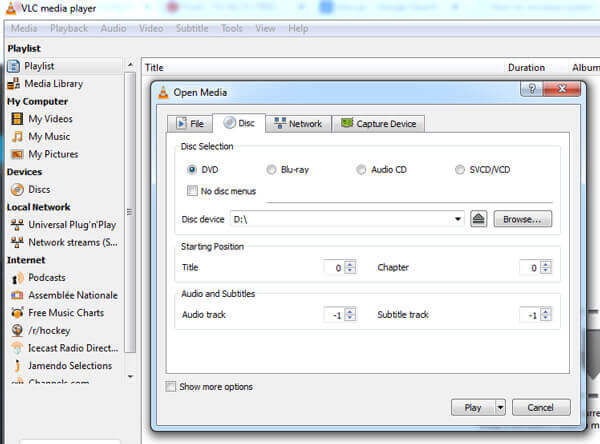Click the Audio track value field
Image resolution: width=600 pixels, height=444 pixels.
(334, 315)
